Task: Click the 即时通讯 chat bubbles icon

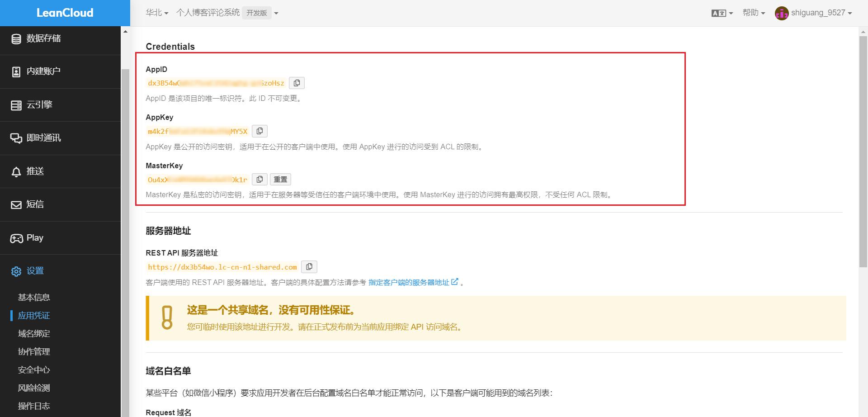Action: [x=16, y=138]
